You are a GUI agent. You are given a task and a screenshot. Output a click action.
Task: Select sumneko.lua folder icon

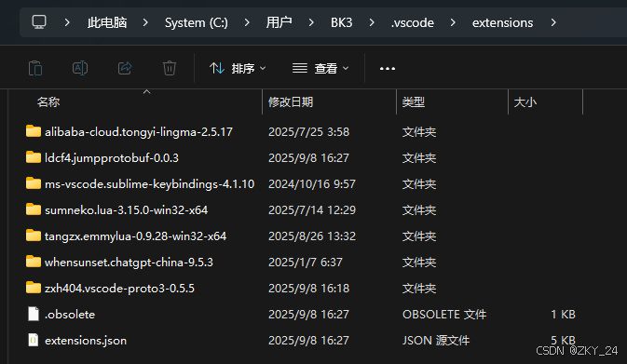coord(34,209)
